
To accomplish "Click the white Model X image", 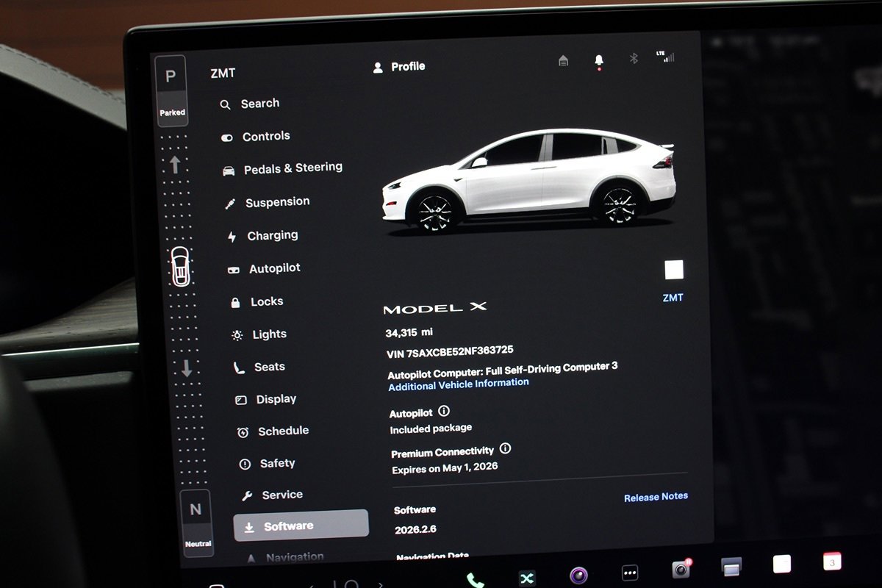I will 528,182.
